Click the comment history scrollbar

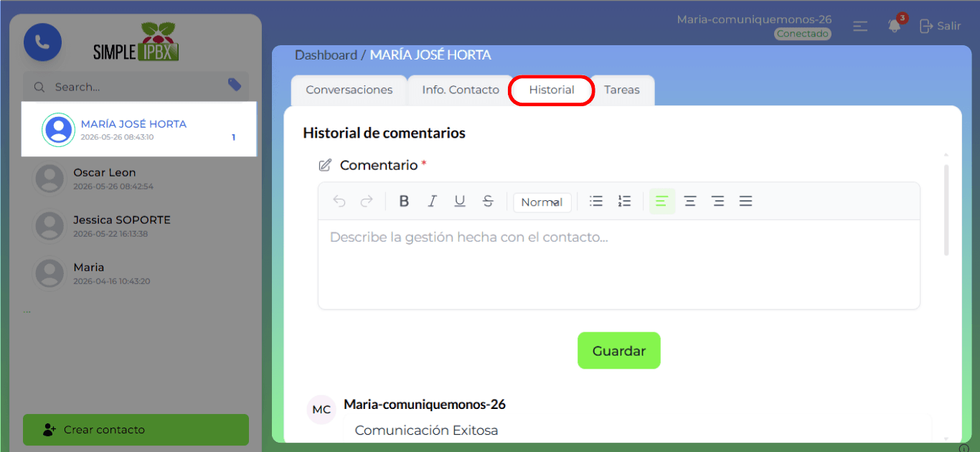click(x=946, y=210)
